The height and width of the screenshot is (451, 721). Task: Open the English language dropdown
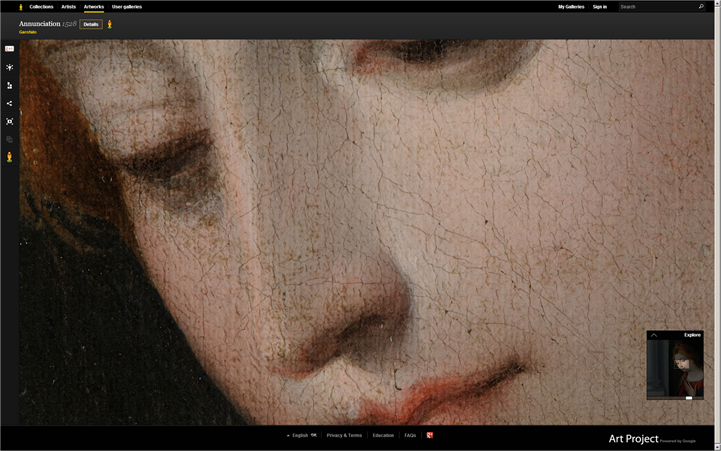(x=302, y=435)
